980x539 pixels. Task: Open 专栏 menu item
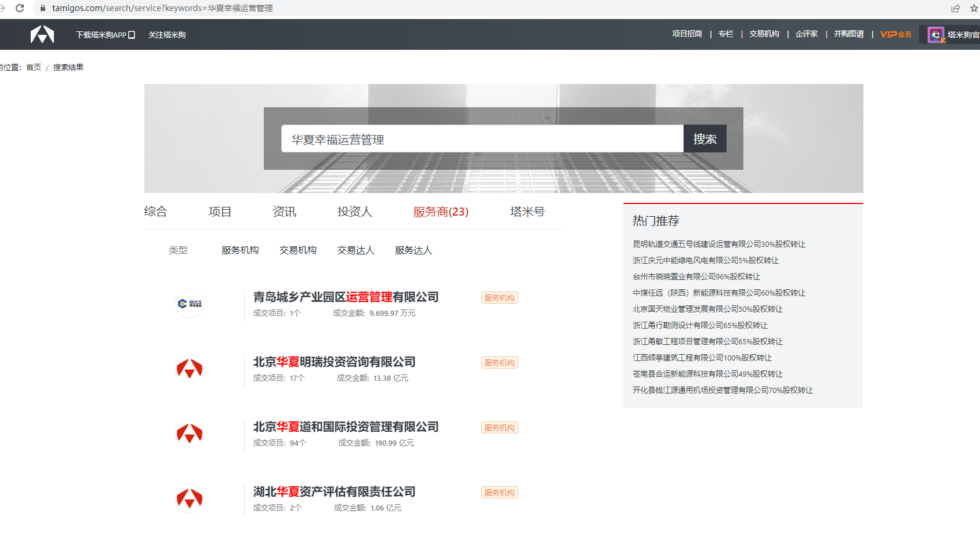[726, 34]
